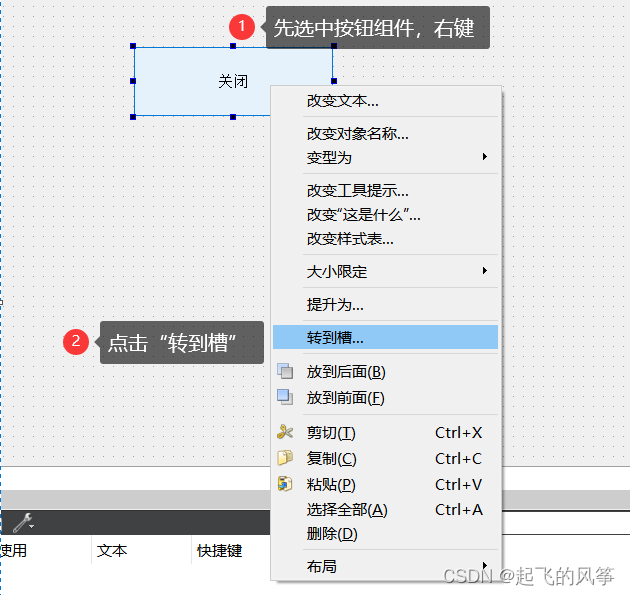Viewport: 630px width, 595px height.
Task: Click the copy icon beside 复制
Action: pos(285,458)
